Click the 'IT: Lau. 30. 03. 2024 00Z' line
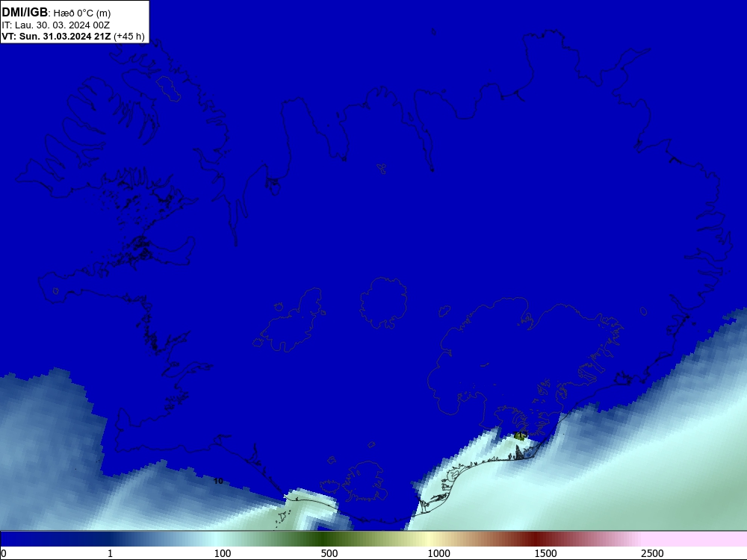This screenshot has height=560, width=747. click(56, 25)
